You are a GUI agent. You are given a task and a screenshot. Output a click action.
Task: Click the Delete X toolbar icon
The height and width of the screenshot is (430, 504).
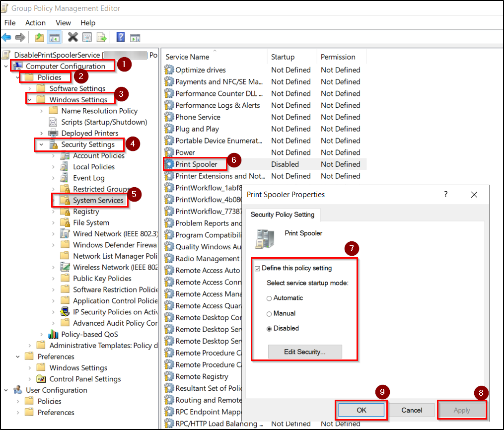pos(73,38)
